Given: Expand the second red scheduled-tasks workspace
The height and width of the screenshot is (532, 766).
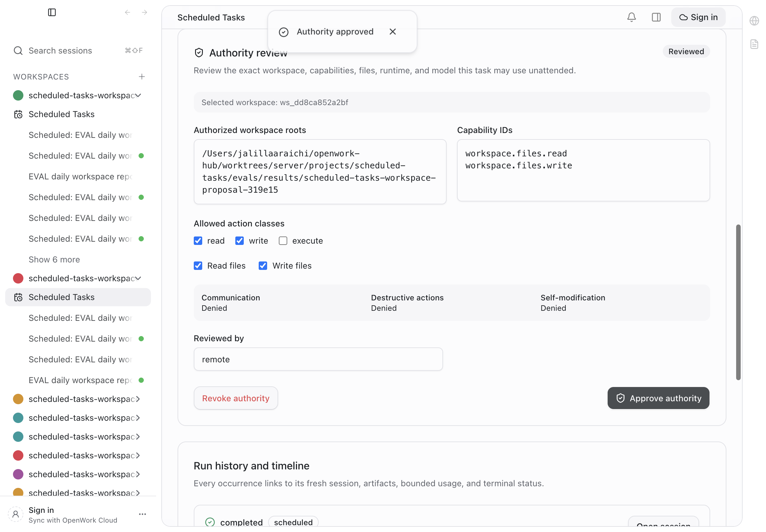Looking at the screenshot, I should click(138, 455).
